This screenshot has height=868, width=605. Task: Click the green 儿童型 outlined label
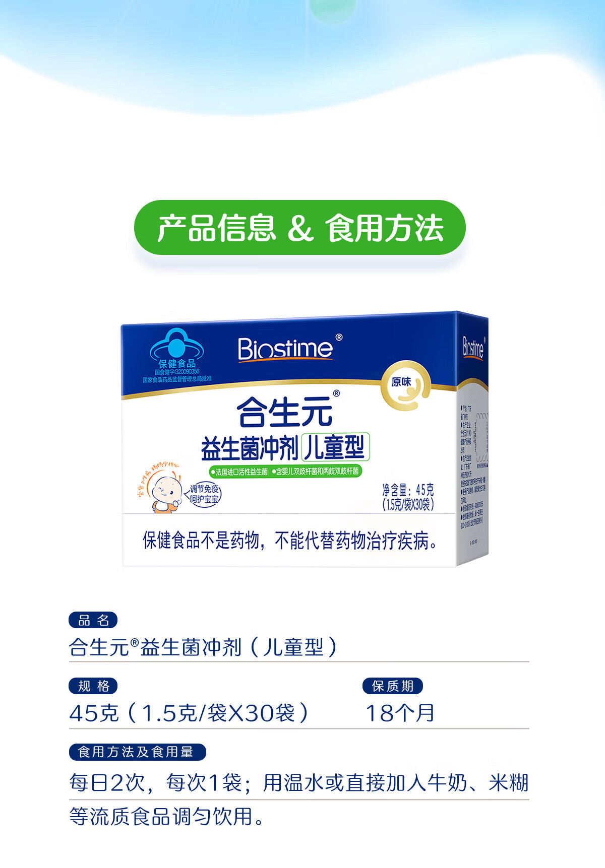(x=335, y=447)
